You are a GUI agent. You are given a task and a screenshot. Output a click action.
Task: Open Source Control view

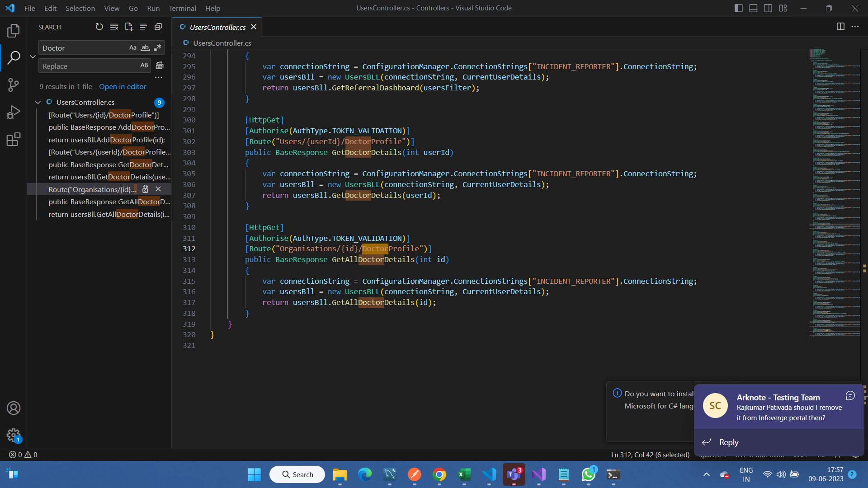pyautogui.click(x=14, y=84)
